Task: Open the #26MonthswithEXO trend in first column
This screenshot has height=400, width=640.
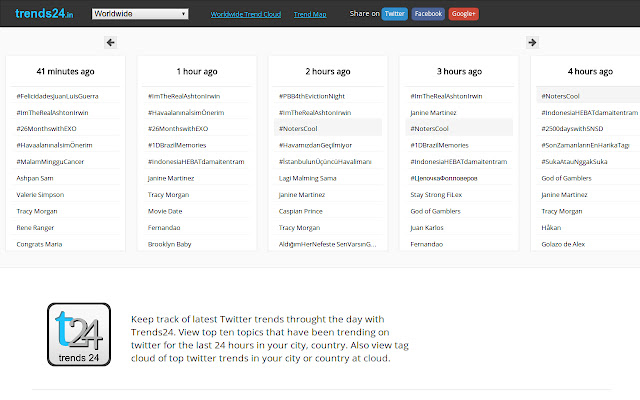Action: (x=46, y=128)
